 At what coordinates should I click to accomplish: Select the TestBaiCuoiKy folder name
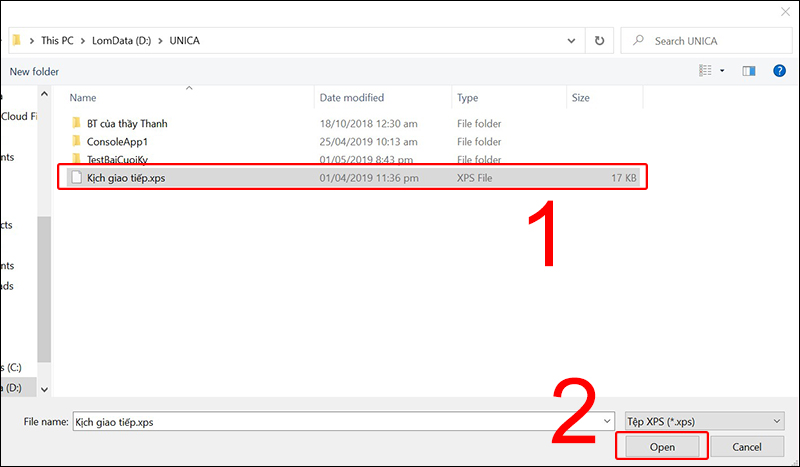[117, 159]
